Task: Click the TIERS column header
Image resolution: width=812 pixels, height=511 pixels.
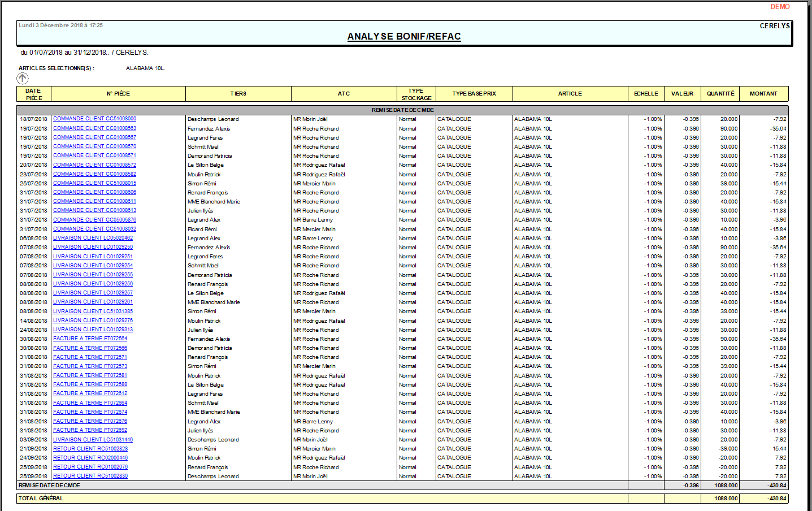Action: [x=238, y=94]
